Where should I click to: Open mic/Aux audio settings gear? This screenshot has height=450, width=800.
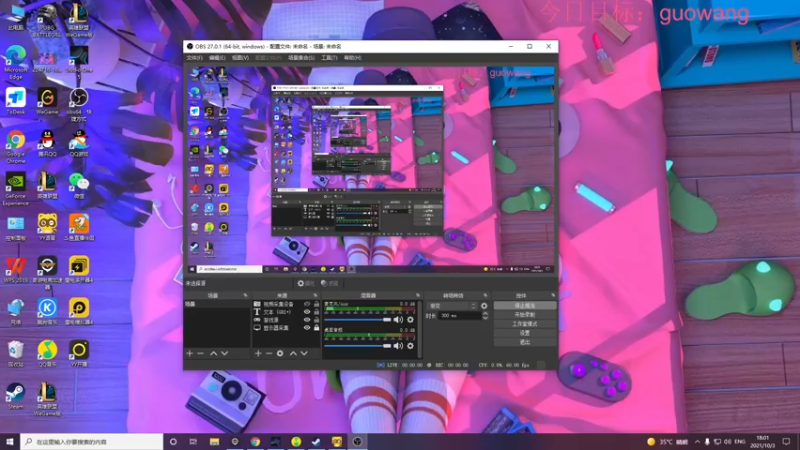coord(410,320)
